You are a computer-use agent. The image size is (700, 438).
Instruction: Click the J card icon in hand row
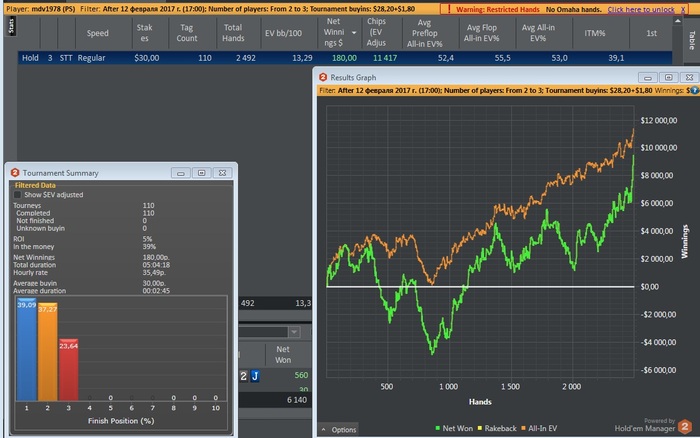(x=255, y=376)
